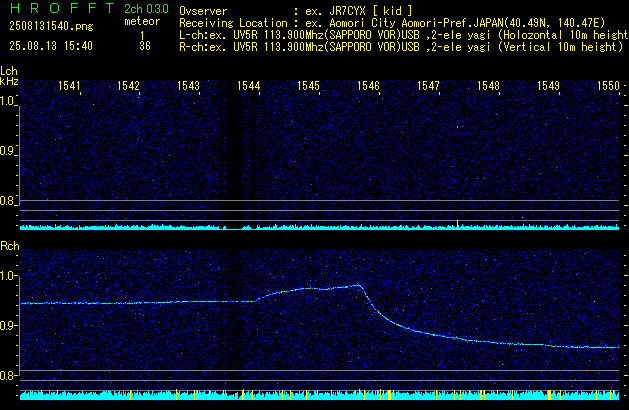The width and height of the screenshot is (629, 410).
Task: Select the filename 2508131540.png
Action: pyautogui.click(x=51, y=26)
